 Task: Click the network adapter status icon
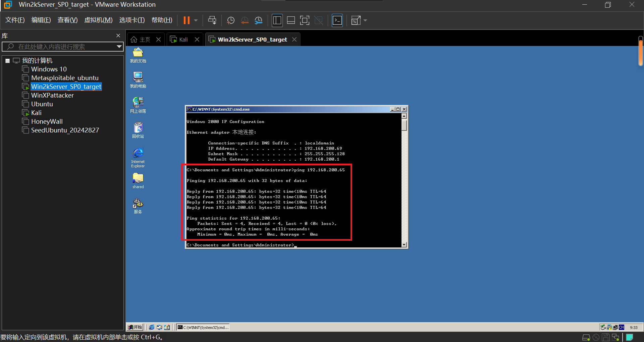[x=615, y=337]
